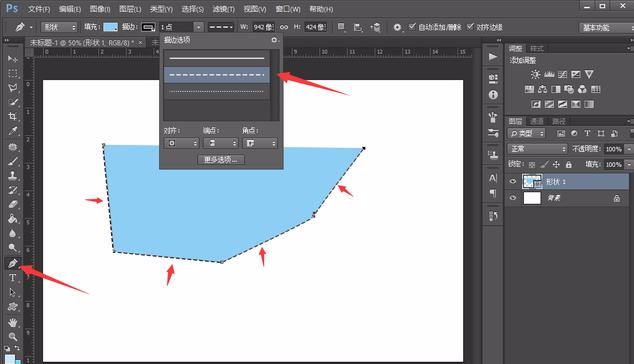The image size is (634, 364).
Task: Click the blue 填充 fill color swatch
Action: (x=110, y=27)
